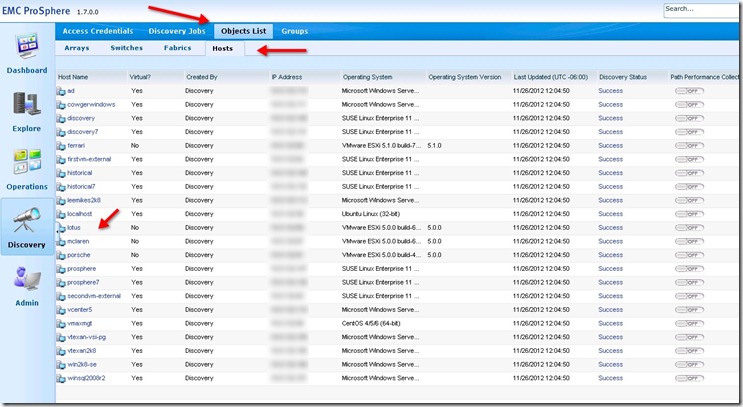Image resolution: width=743 pixels, height=407 pixels.
Task: Open the Groups tab
Action: 294,31
